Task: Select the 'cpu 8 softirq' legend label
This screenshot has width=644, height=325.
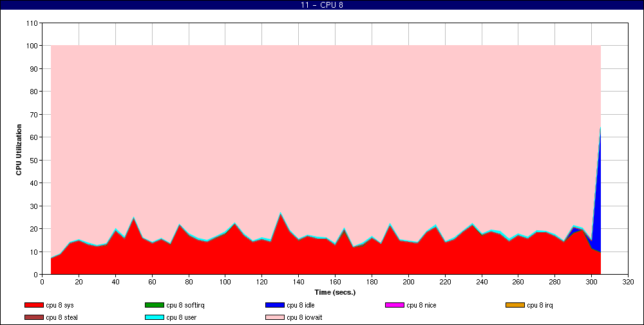Action: pyautogui.click(x=185, y=305)
